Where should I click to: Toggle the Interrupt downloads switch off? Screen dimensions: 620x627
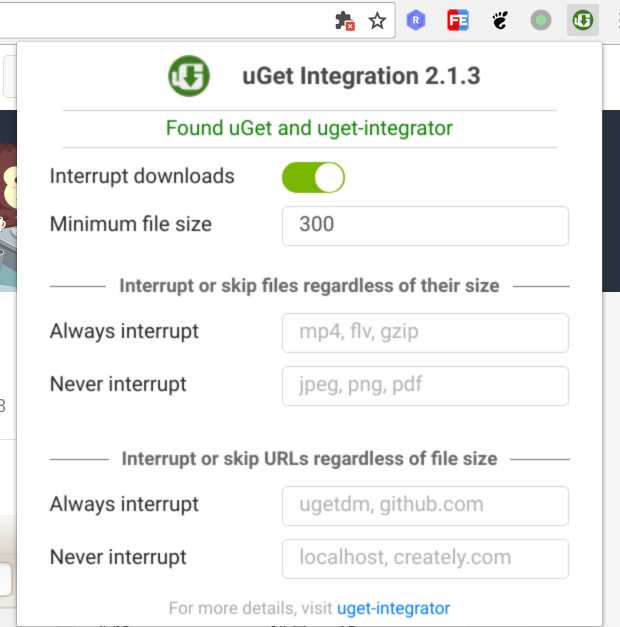313,177
